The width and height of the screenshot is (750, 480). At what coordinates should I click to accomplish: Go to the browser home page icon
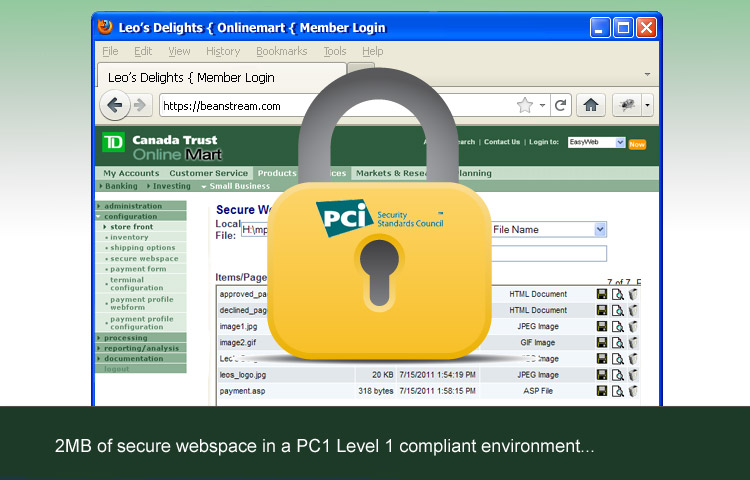pos(591,105)
